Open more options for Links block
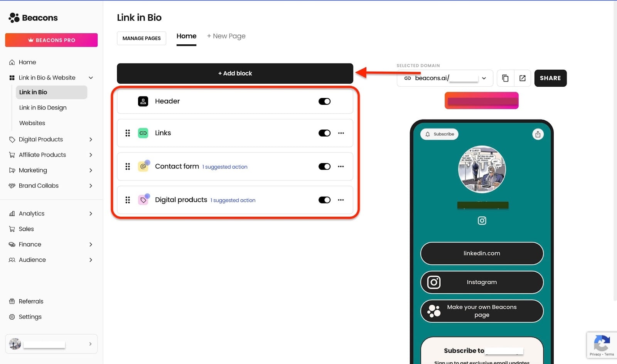The height and width of the screenshot is (364, 617). click(x=341, y=133)
